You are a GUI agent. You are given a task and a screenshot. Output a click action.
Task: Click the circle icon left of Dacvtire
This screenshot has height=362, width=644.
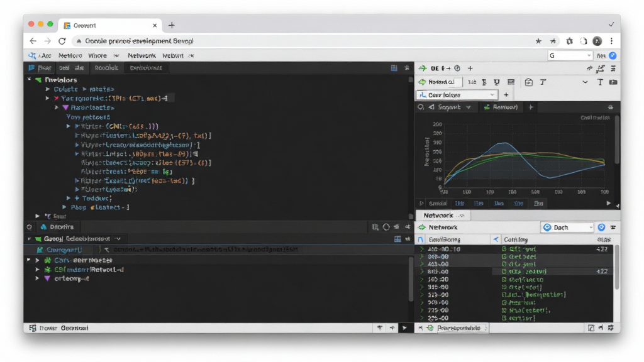pyautogui.click(x=29, y=226)
